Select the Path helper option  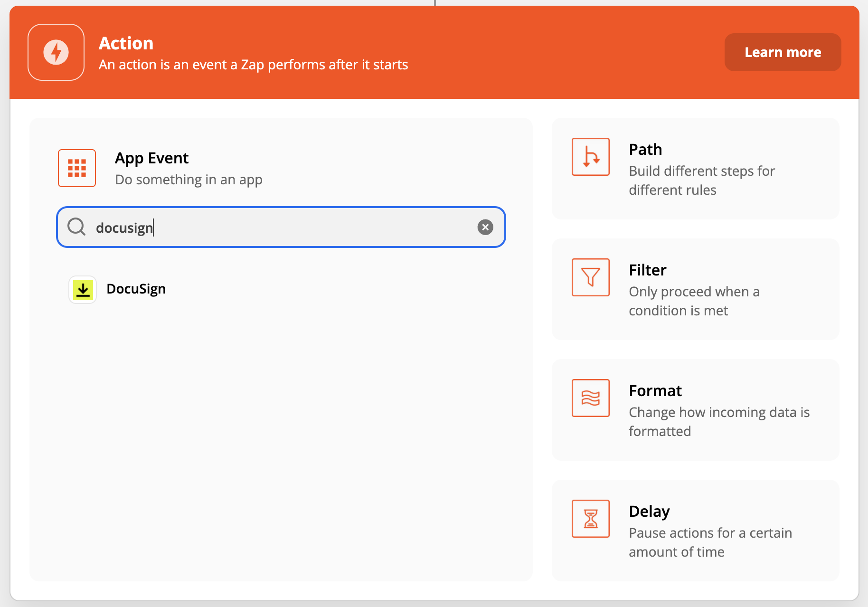click(695, 169)
